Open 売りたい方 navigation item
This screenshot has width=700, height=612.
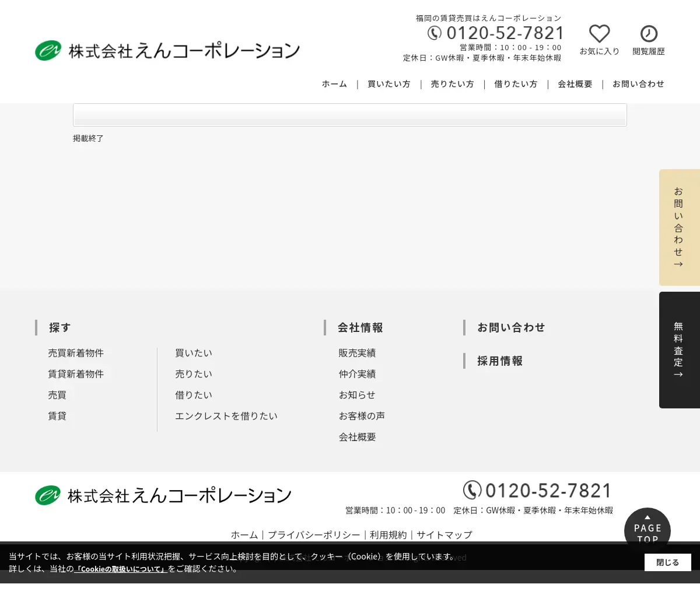453,84
